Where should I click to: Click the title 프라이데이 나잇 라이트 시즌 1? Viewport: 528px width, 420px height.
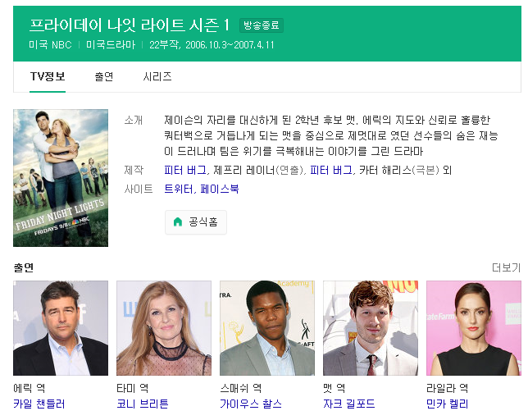click(x=130, y=25)
